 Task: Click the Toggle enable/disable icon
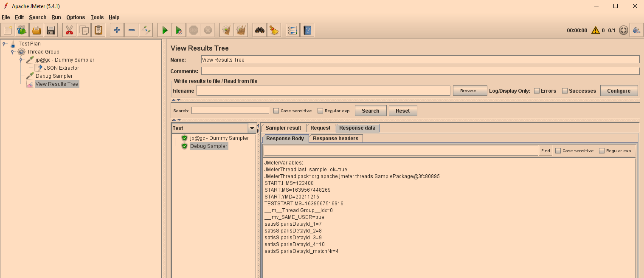coord(146,30)
